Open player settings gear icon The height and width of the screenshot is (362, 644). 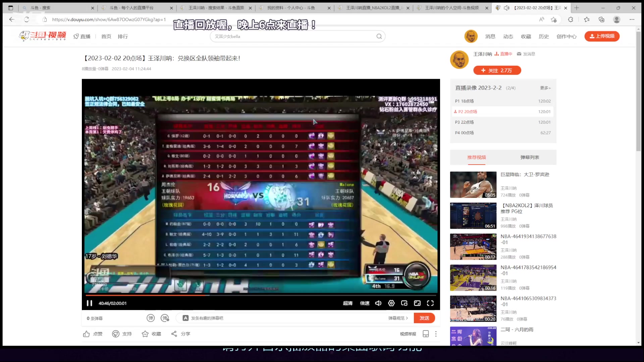point(391,303)
